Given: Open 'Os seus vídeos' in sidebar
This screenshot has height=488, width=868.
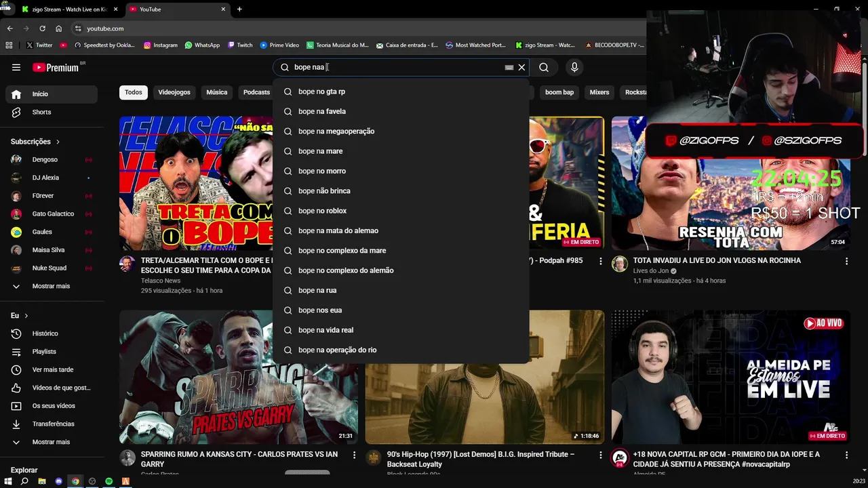Looking at the screenshot, I should click(x=52, y=406).
